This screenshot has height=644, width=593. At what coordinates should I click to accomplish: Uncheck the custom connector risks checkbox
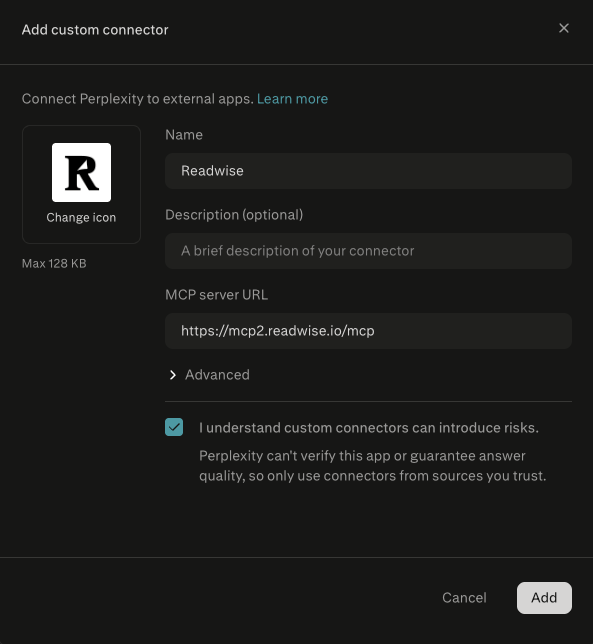(x=174, y=427)
